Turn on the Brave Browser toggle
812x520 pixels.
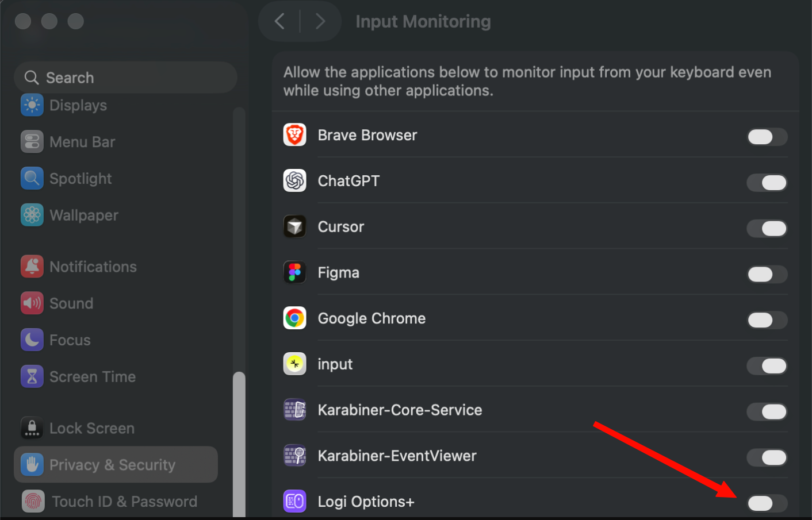[767, 137]
